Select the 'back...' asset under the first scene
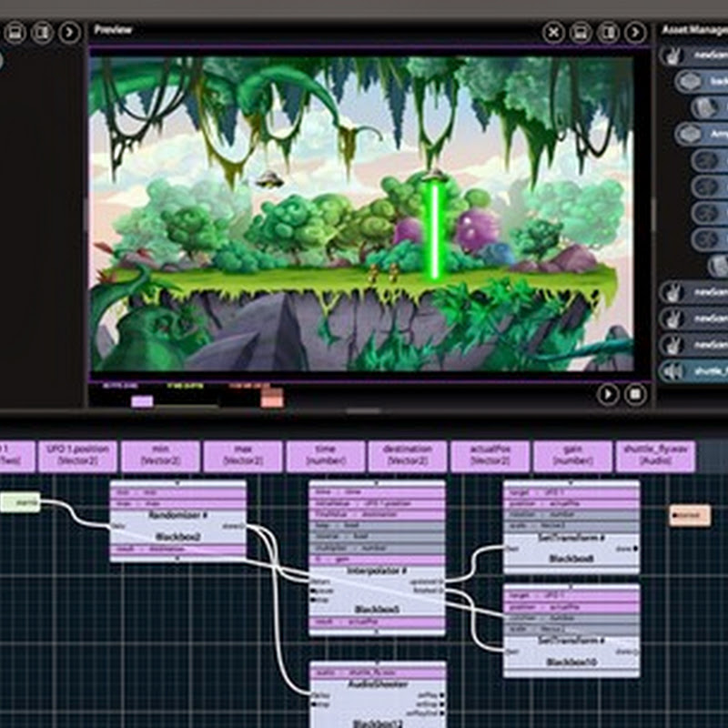 [x=701, y=82]
